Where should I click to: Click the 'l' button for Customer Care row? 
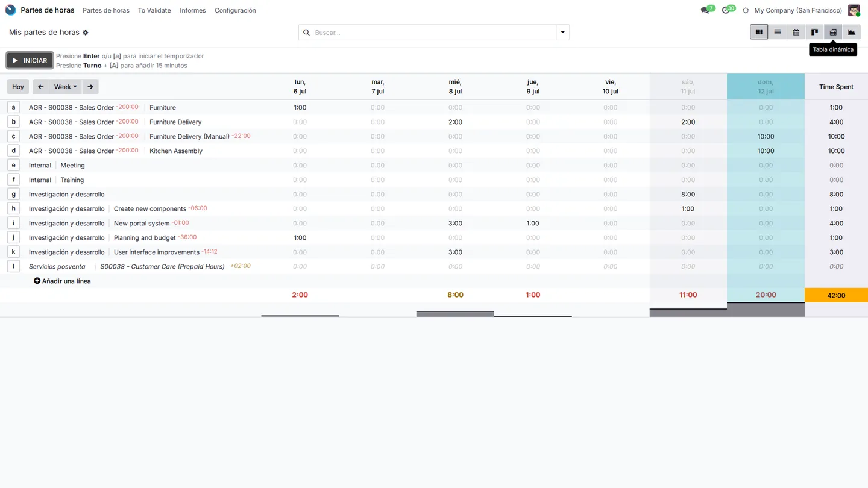[x=14, y=266]
